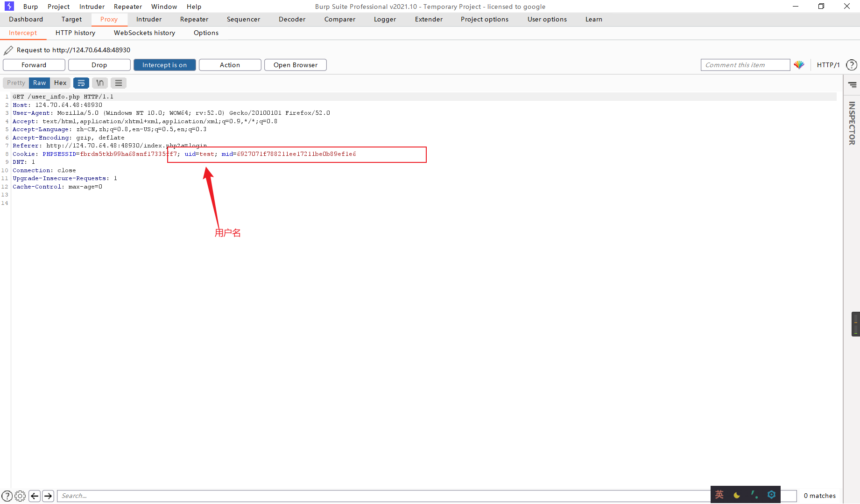The image size is (860, 504).
Task: Open the Logger tab
Action: tap(385, 19)
